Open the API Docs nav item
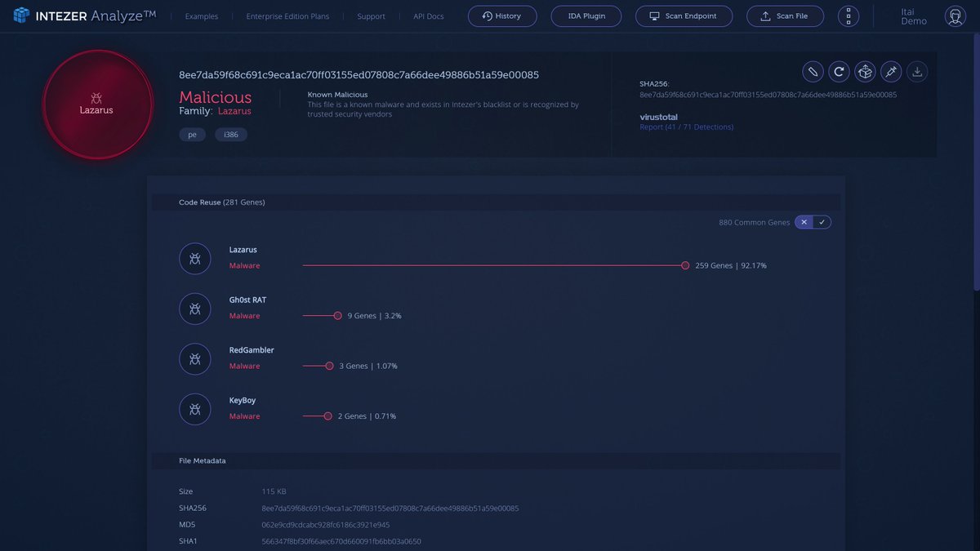The width and height of the screenshot is (980, 551). pos(429,16)
